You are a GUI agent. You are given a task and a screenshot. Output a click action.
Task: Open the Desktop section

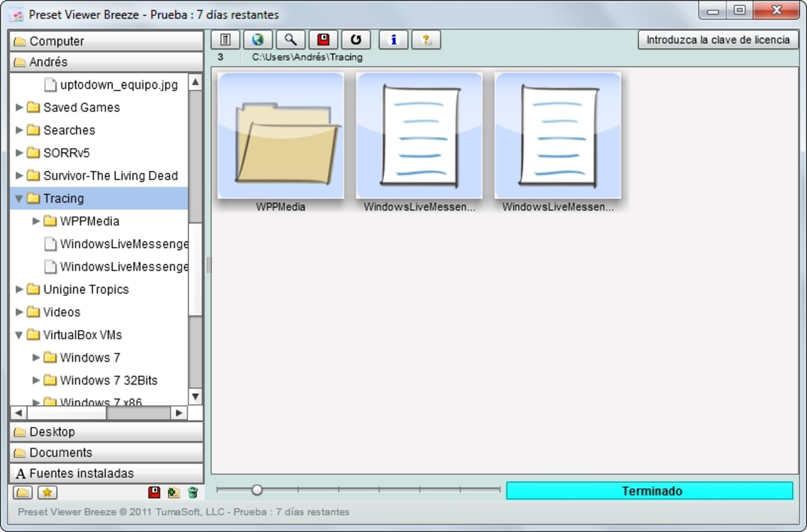click(x=106, y=432)
